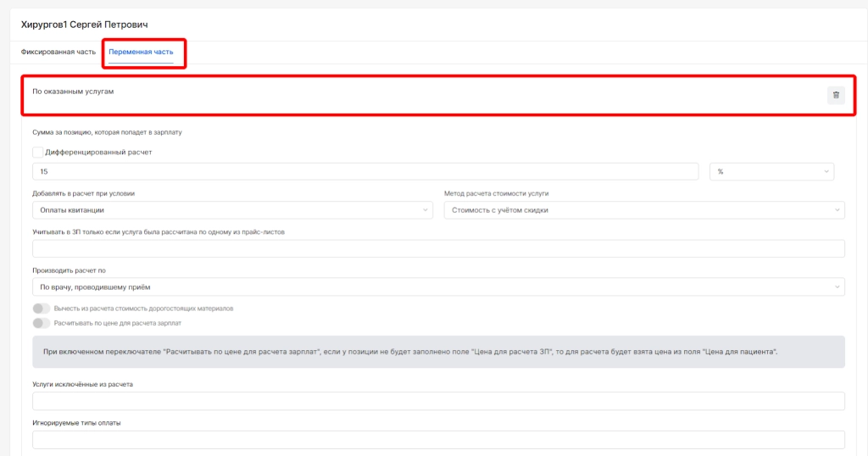Click the "Игнорируемые типы оплаты" field
Image resolution: width=868 pixels, height=456 pixels.
(x=437, y=440)
